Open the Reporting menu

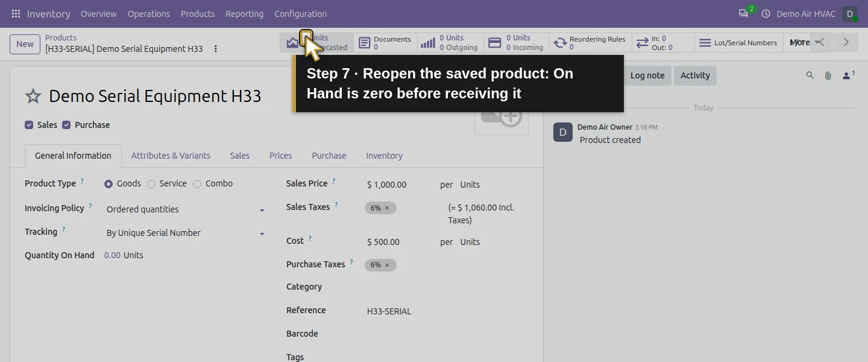[244, 13]
